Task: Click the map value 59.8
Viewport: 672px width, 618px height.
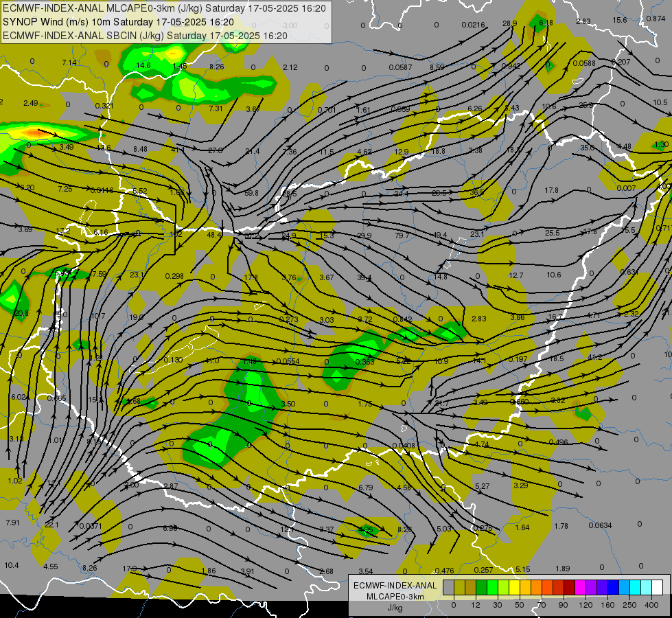Action: pos(251,194)
